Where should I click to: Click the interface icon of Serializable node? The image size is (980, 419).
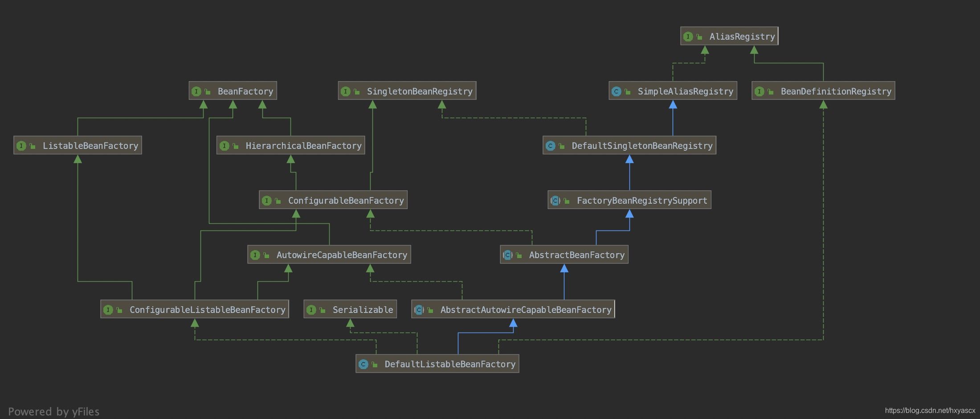tap(311, 310)
